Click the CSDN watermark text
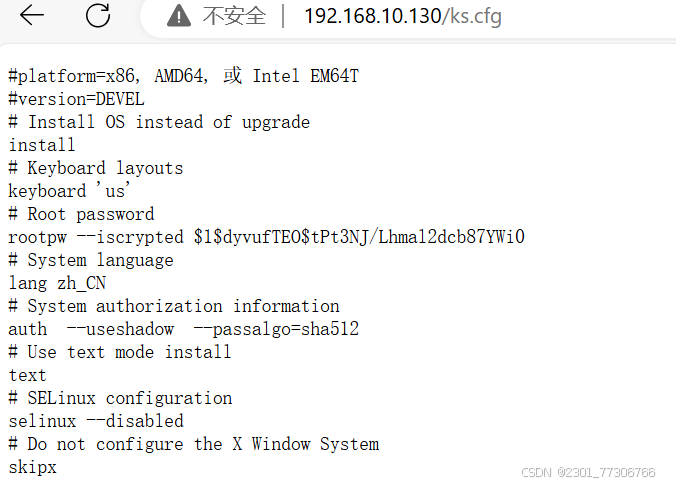The width and height of the screenshot is (676, 486). [x=588, y=473]
